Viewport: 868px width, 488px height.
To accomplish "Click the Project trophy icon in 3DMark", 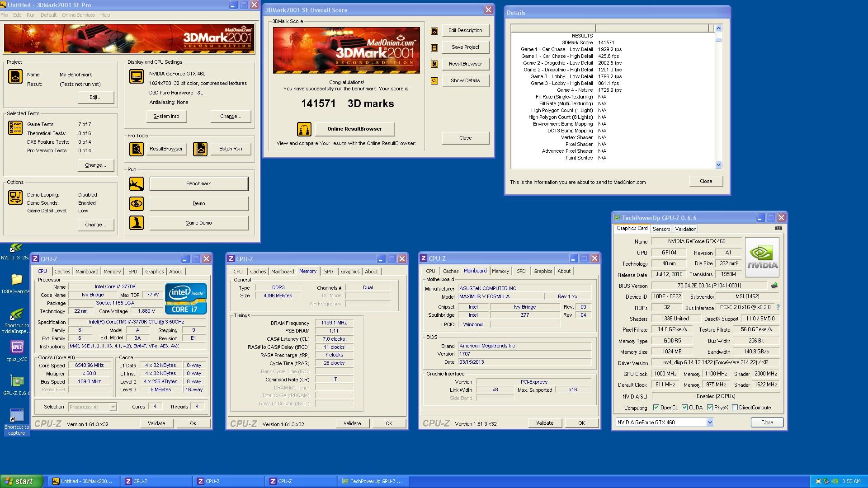I will coord(15,76).
